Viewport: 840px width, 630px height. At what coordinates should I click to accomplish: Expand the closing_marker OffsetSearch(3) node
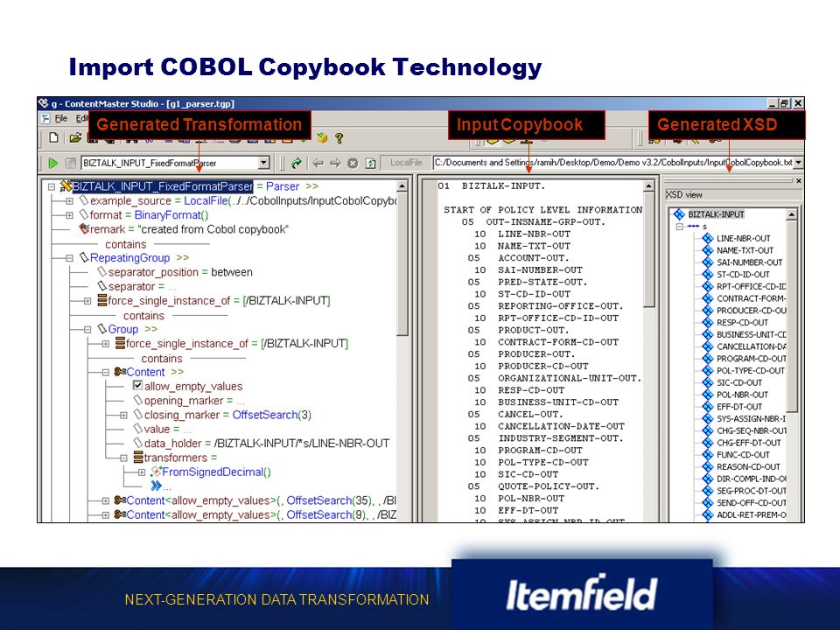[123, 415]
